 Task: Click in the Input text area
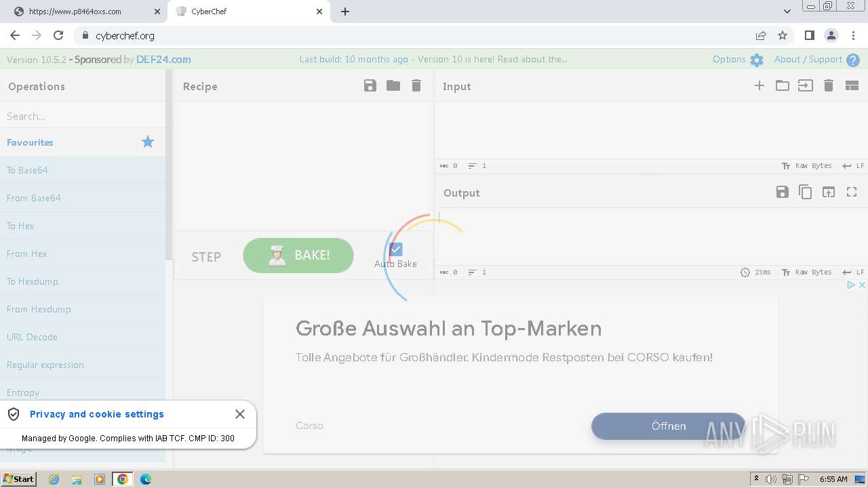click(x=651, y=130)
